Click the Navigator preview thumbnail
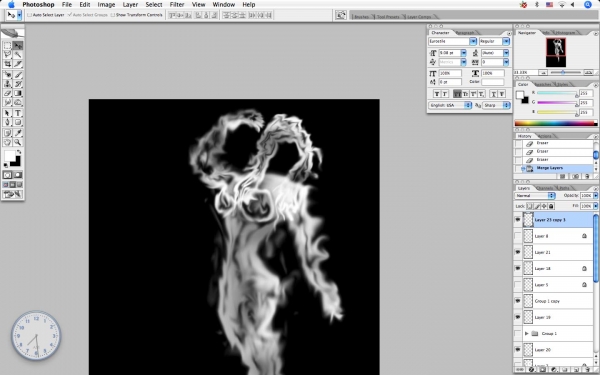This screenshot has height=375, width=600. coord(556,52)
